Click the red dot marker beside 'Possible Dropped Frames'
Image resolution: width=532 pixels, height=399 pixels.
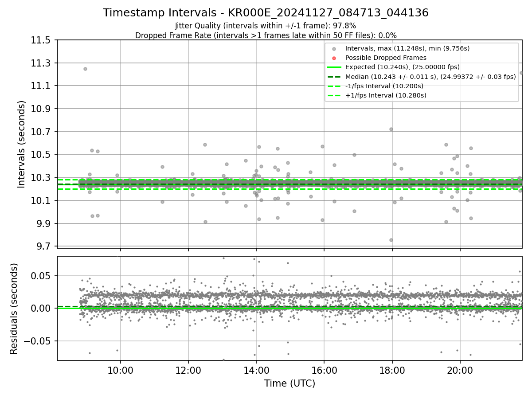point(334,58)
